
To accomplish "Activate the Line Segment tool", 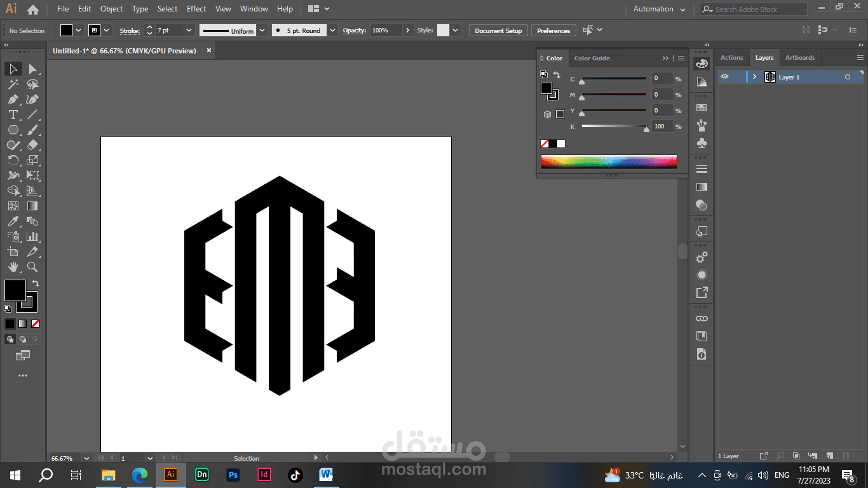I will coord(33,114).
